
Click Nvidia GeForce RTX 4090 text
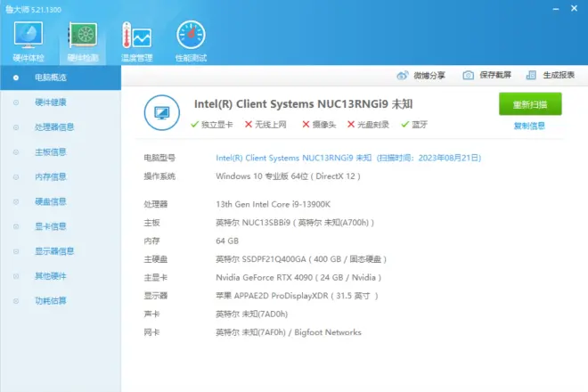pyautogui.click(x=264, y=278)
